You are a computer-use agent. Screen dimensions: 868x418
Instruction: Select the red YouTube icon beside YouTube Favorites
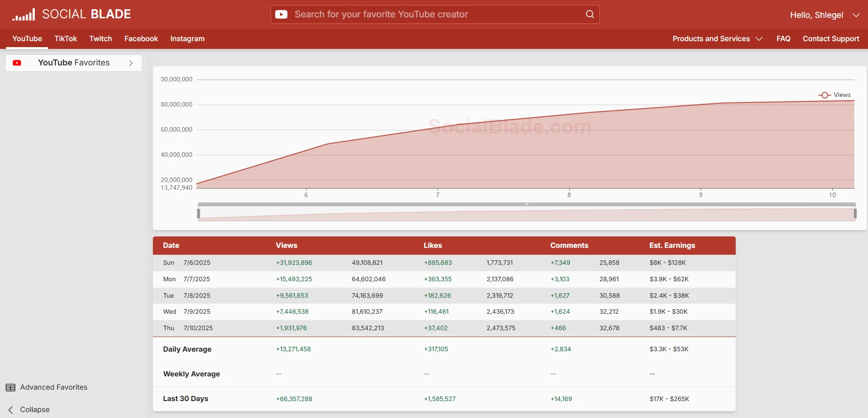point(17,63)
